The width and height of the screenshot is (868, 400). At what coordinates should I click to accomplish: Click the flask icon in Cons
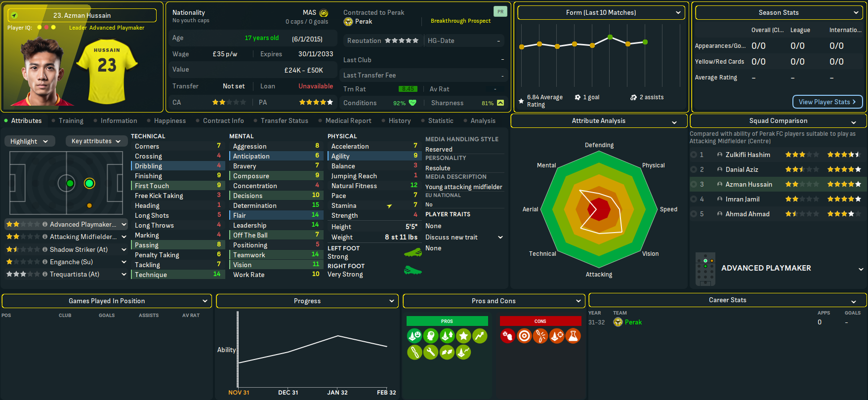coord(573,336)
